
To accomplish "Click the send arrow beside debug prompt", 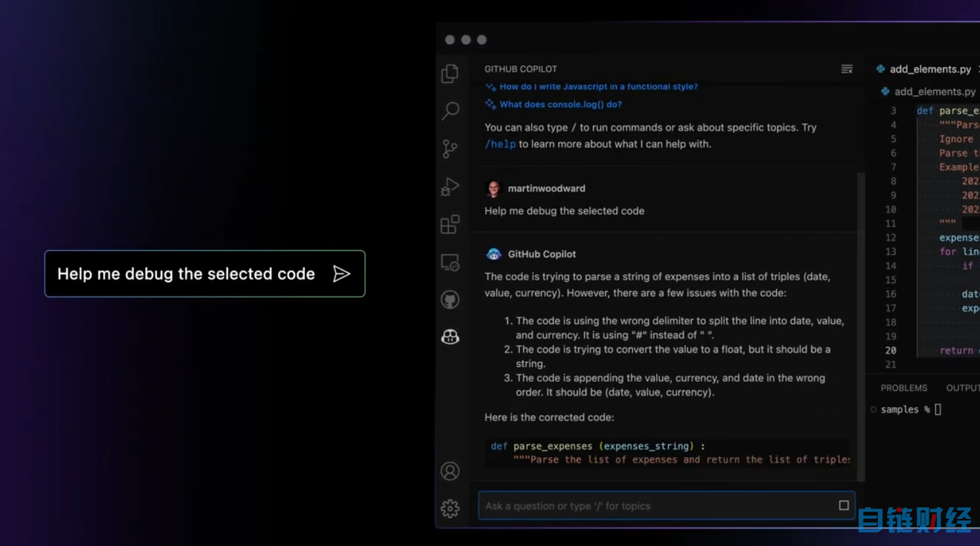I will 341,274.
